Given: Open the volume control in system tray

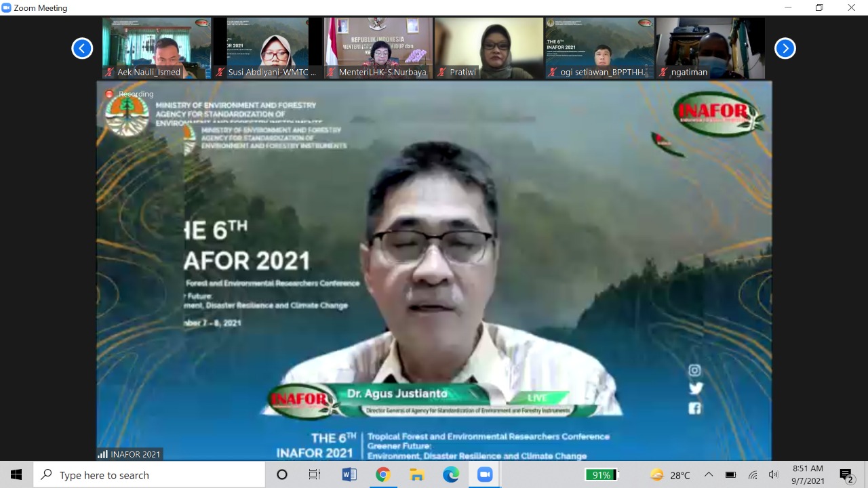Looking at the screenshot, I should [774, 475].
